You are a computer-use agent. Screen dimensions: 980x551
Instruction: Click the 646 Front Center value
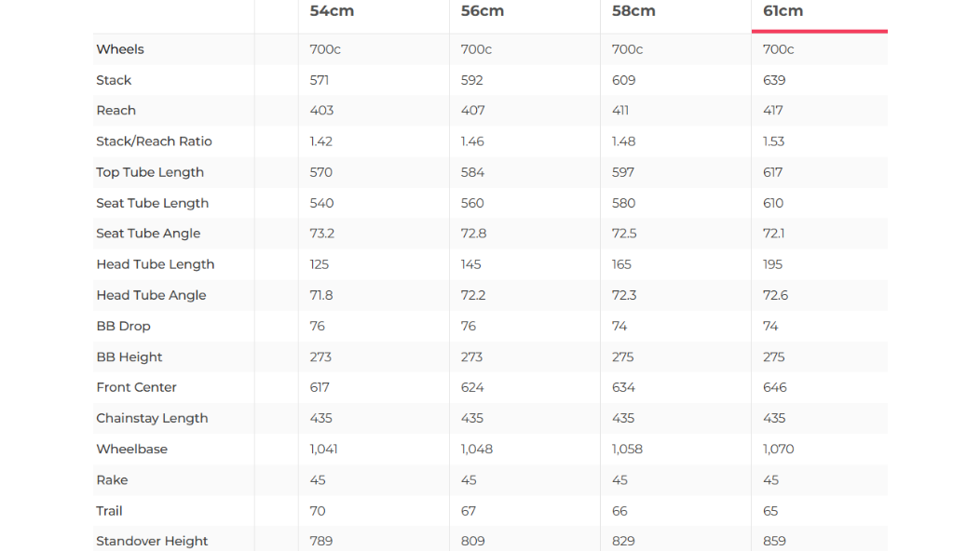pos(775,387)
